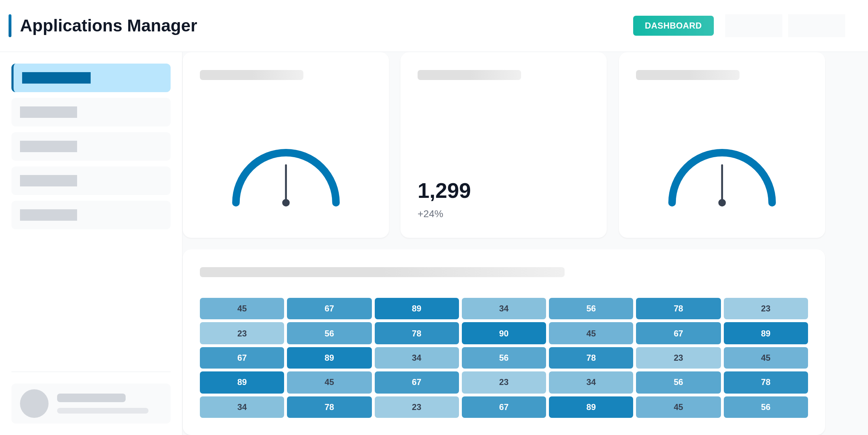
Task: Click the +24% change label
Action: (x=430, y=214)
